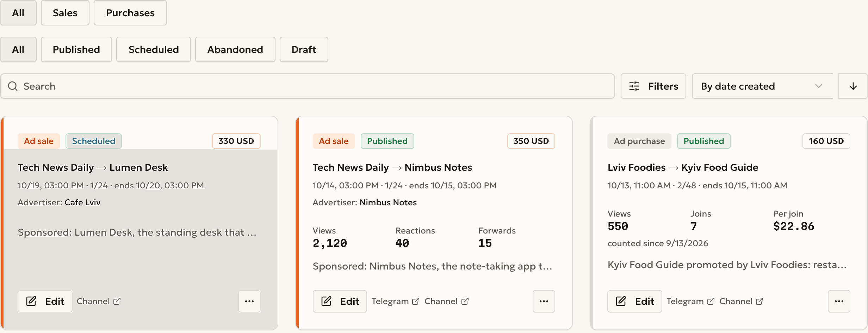The image size is (868, 333).
Task: Click the search magnifier icon
Action: (x=13, y=86)
